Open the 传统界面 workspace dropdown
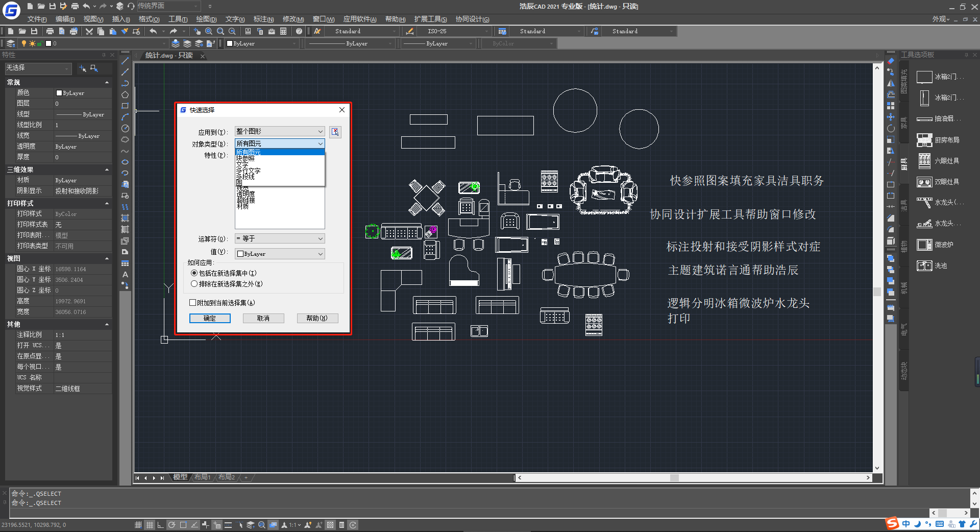This screenshot has width=980, height=532. (x=168, y=6)
